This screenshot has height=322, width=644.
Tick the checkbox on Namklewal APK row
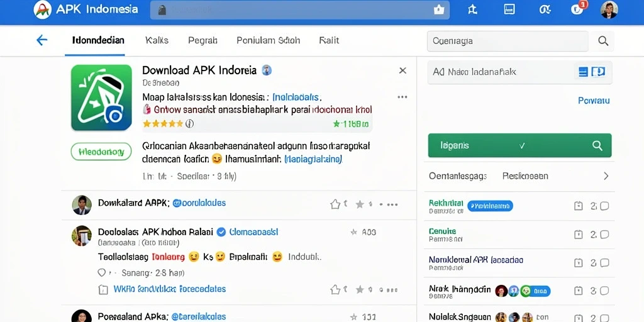point(604,263)
